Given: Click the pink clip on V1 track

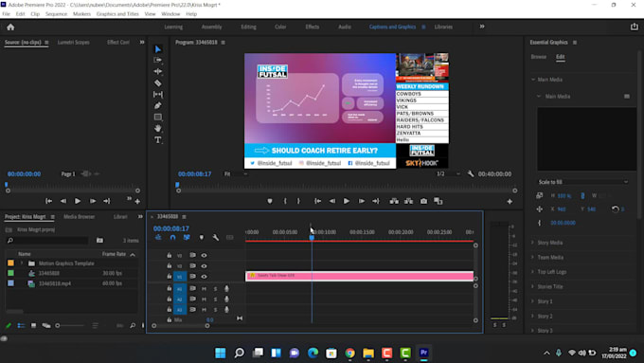Looking at the screenshot, I should pos(359,276).
